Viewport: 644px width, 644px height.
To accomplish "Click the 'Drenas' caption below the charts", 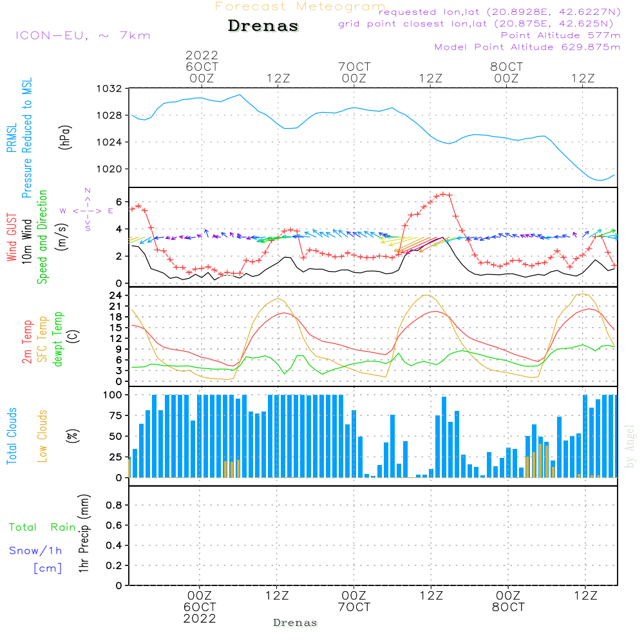I will point(295,623).
